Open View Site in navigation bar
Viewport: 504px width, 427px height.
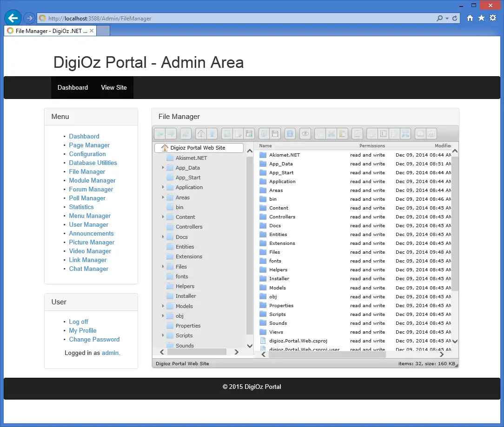click(114, 87)
